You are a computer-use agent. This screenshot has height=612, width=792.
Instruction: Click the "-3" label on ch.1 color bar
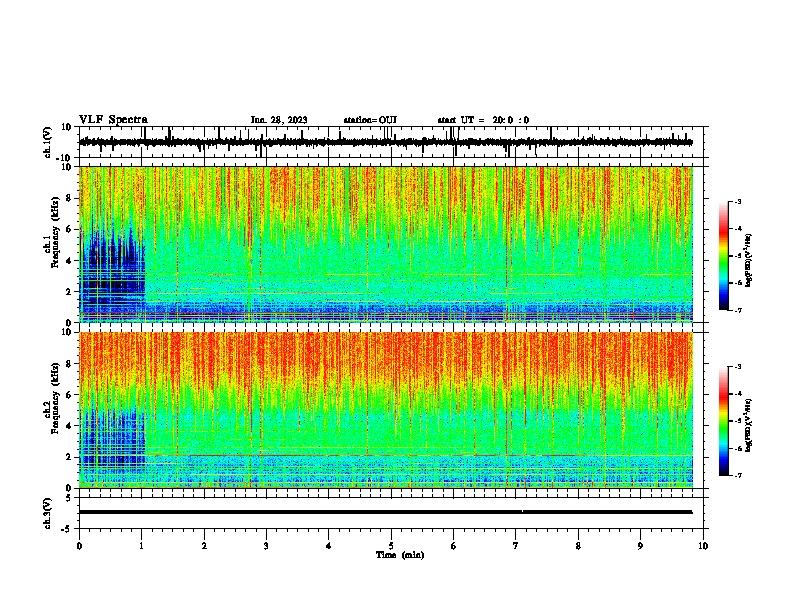pyautogui.click(x=737, y=202)
